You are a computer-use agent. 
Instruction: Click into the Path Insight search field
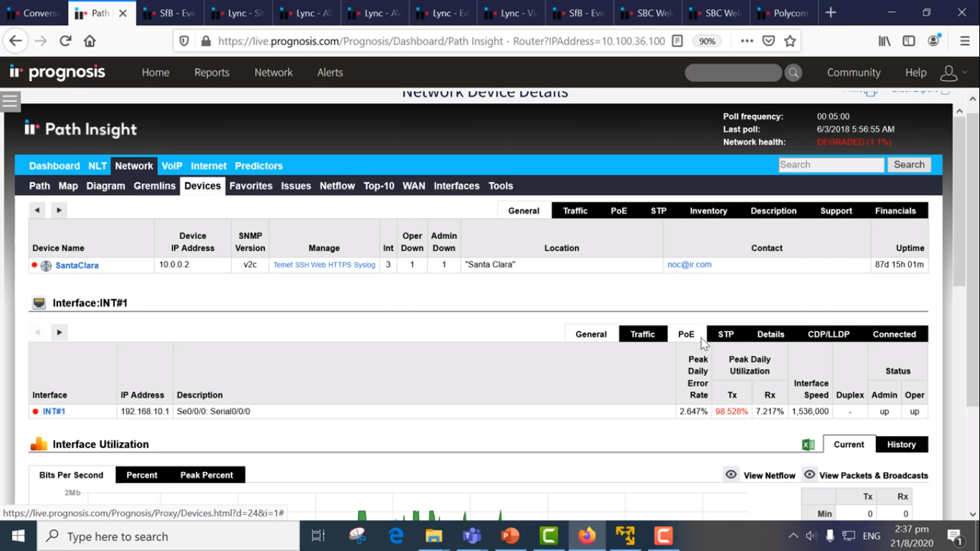pyautogui.click(x=831, y=165)
